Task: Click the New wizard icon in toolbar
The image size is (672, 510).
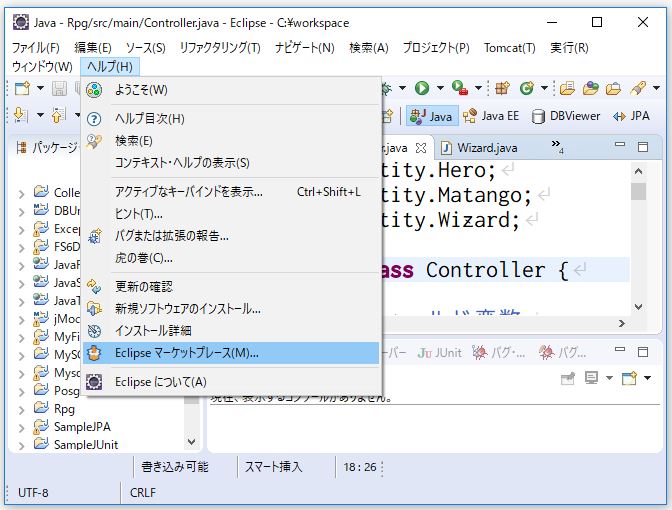Action: pyautogui.click(x=22, y=88)
